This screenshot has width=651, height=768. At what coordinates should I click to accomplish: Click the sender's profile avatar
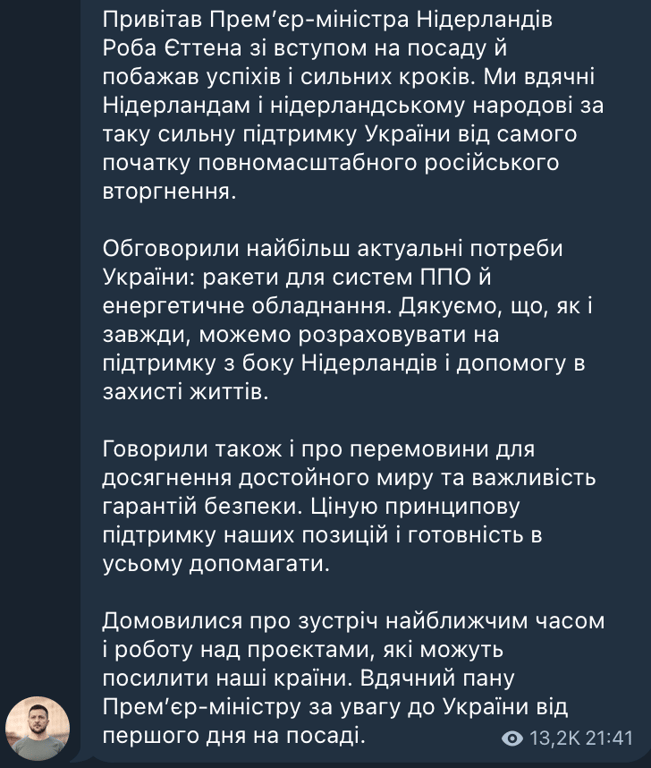(38, 728)
